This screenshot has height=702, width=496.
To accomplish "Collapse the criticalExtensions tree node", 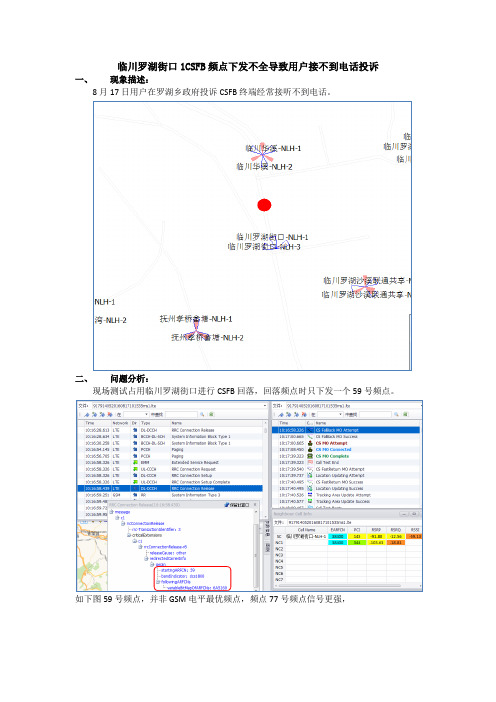I will tap(128, 535).
